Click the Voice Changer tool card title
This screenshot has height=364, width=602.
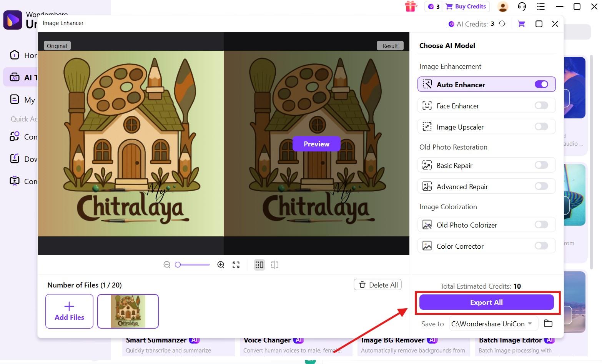pyautogui.click(x=267, y=340)
